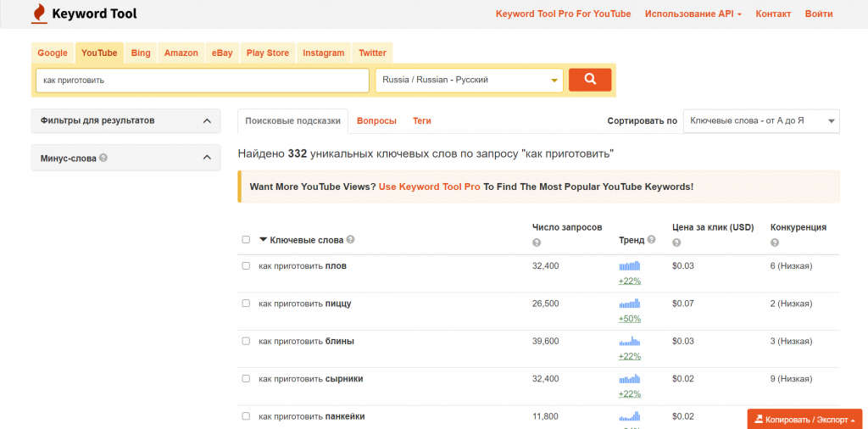
Task: Click the +22% trend link for плов
Action: pyautogui.click(x=630, y=281)
